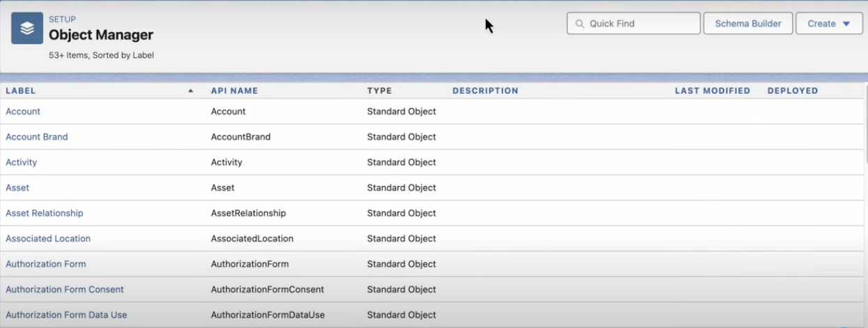Select the AuthorizationFormDataUse API name cell
The height and width of the screenshot is (328, 868).
[268, 315]
